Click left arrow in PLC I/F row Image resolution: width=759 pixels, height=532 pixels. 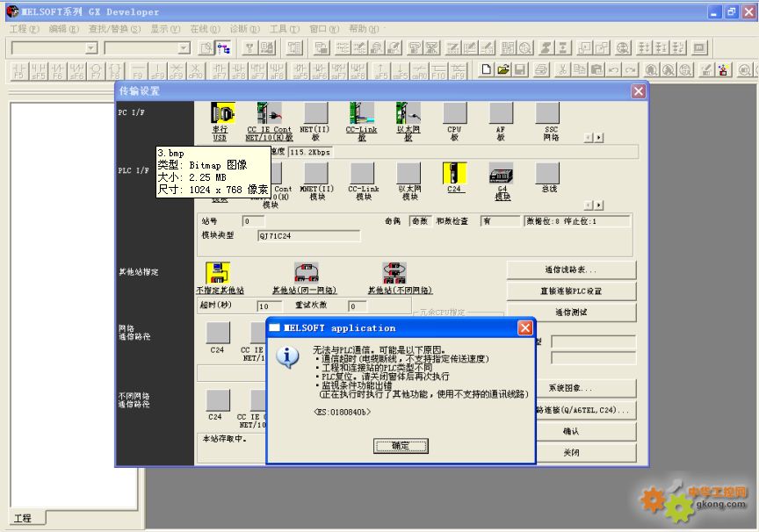pyautogui.click(x=589, y=205)
